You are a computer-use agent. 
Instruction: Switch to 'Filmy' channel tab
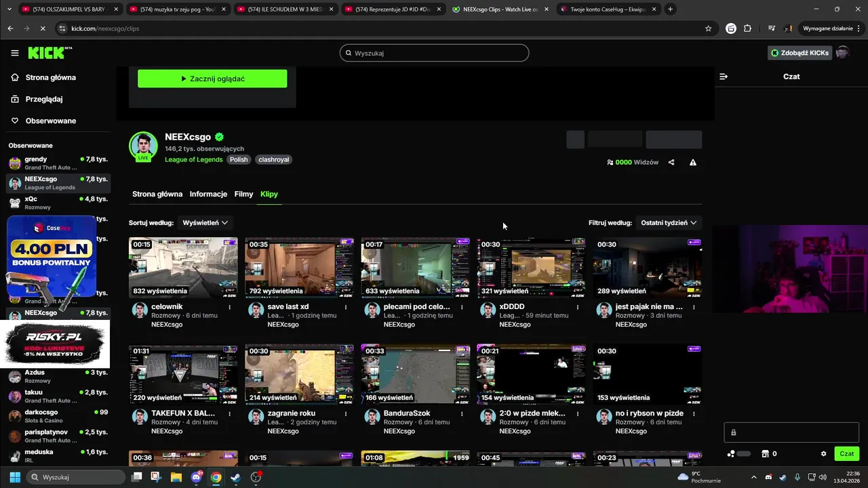(x=243, y=194)
